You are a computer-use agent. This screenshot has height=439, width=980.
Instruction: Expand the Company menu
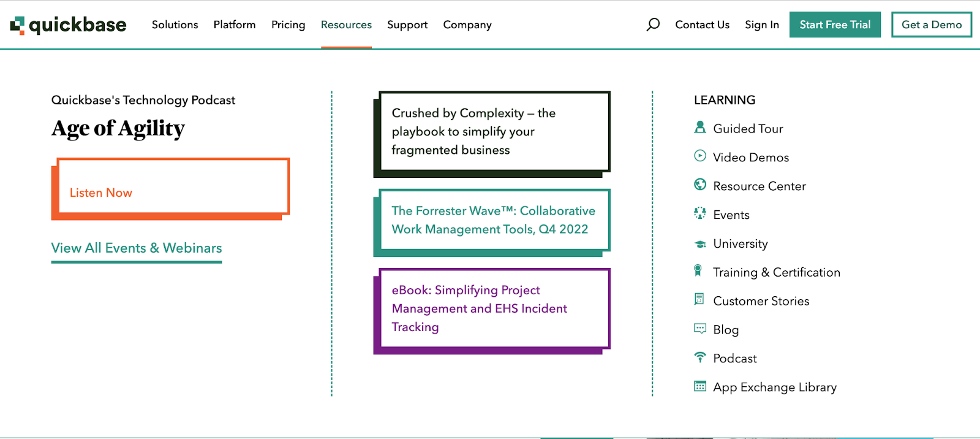point(467,25)
